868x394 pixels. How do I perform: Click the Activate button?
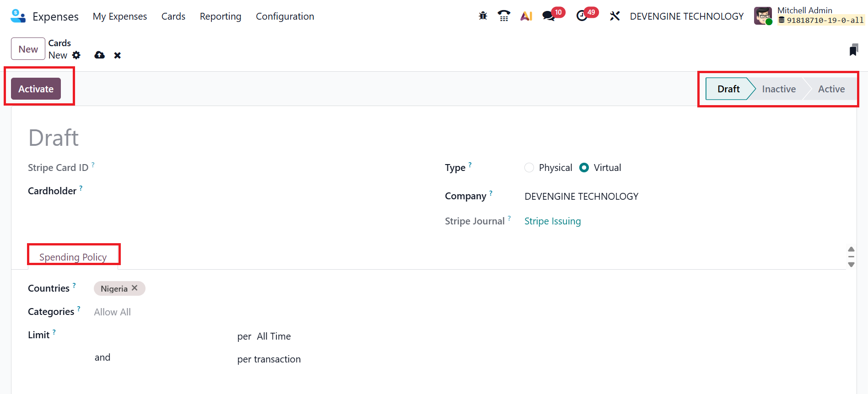point(36,89)
